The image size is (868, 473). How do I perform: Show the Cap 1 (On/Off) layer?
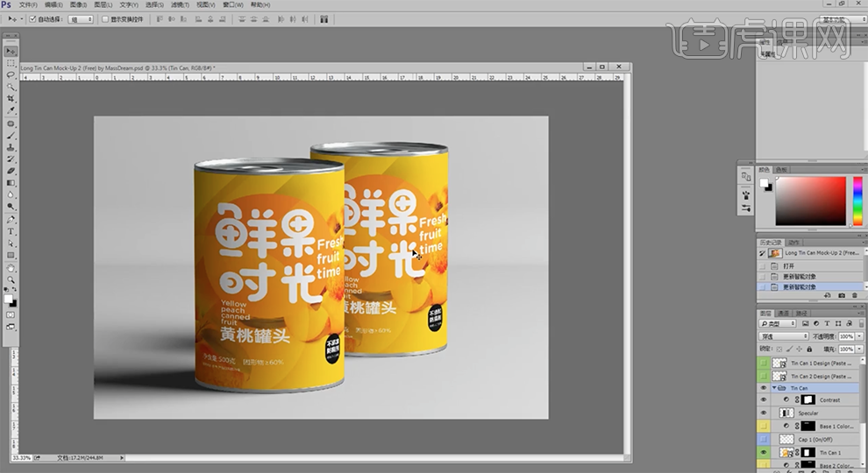tap(763, 439)
